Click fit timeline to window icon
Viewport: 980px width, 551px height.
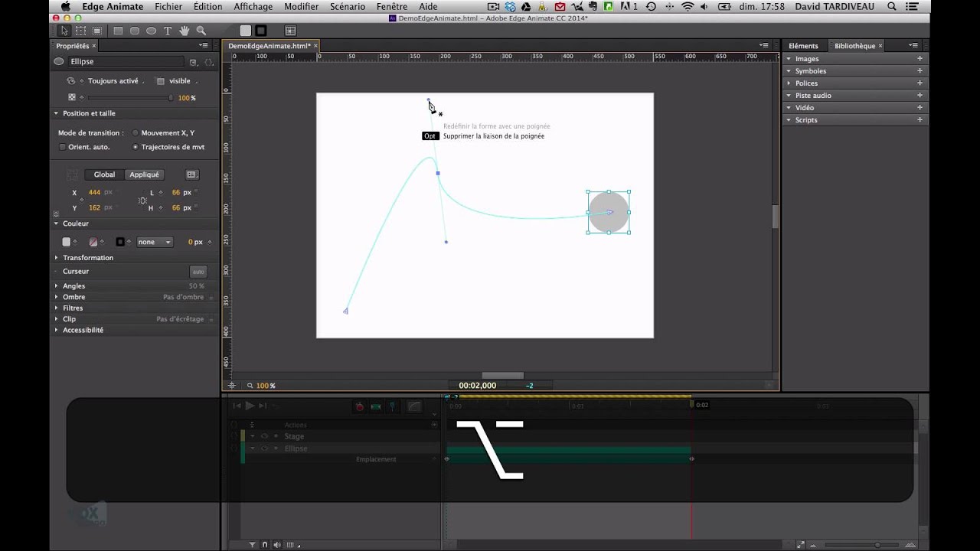click(801, 545)
